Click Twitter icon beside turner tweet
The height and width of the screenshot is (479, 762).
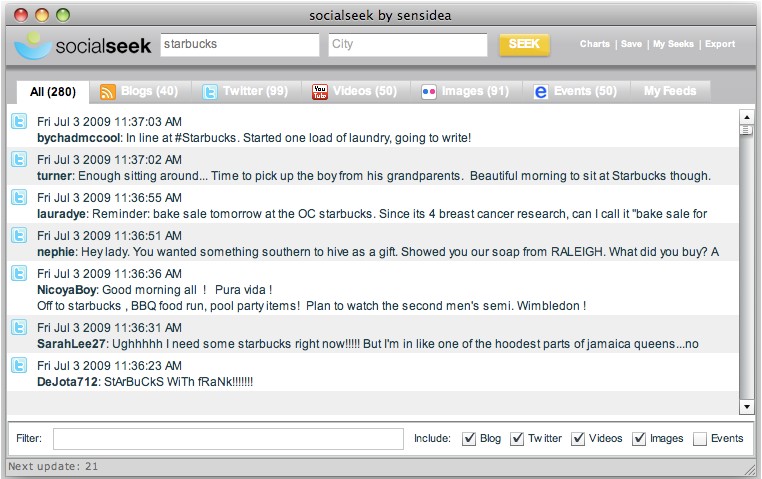pyautogui.click(x=19, y=159)
